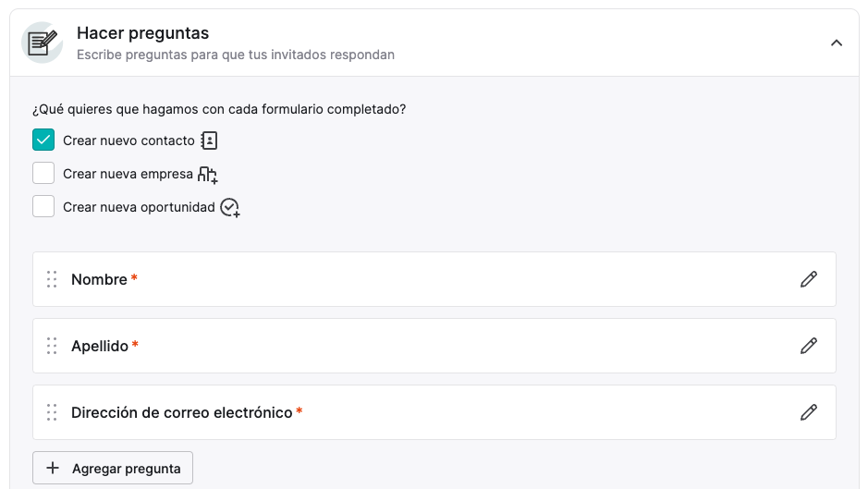Edit the Nombre question with pencil icon
This screenshot has height=489, width=868.
pos(809,279)
